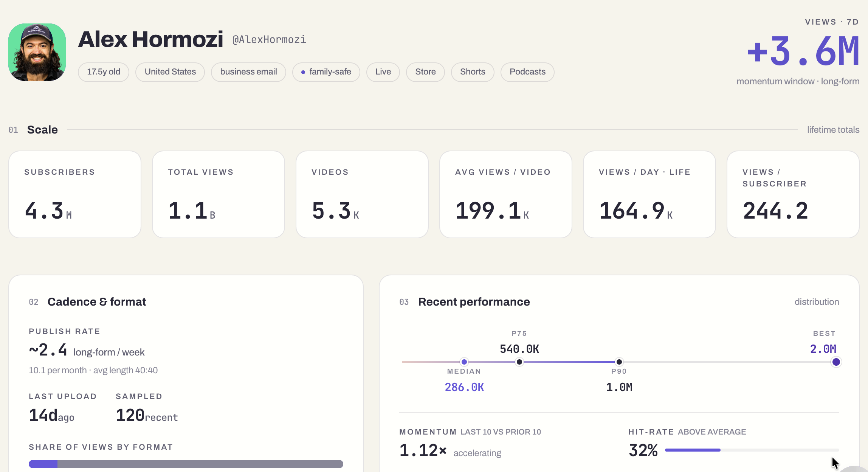
Task: Click Alex Hormozi's profile avatar
Action: (x=37, y=52)
